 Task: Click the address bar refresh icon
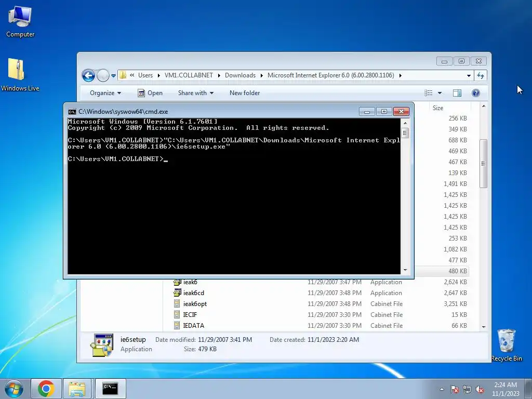[481, 75]
